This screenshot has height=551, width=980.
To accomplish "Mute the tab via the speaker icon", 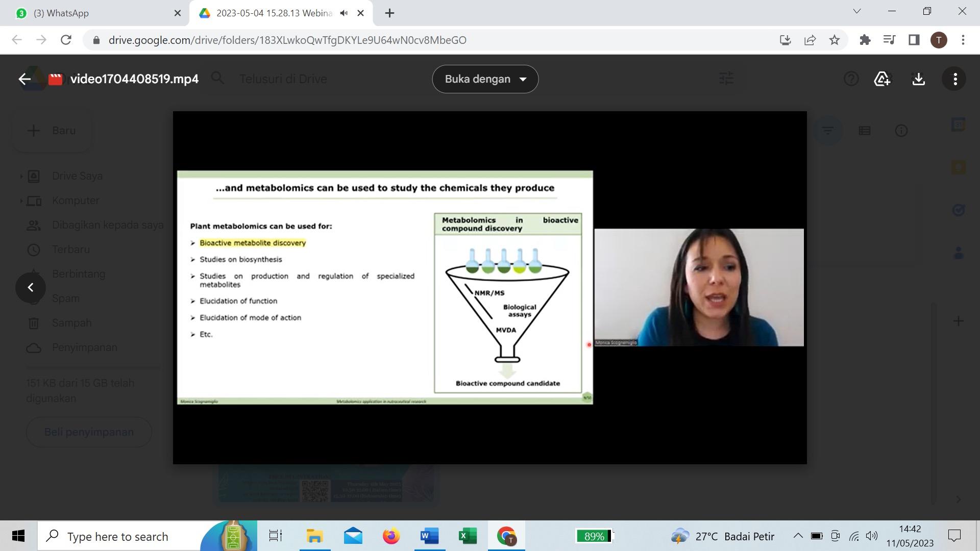I will click(344, 13).
